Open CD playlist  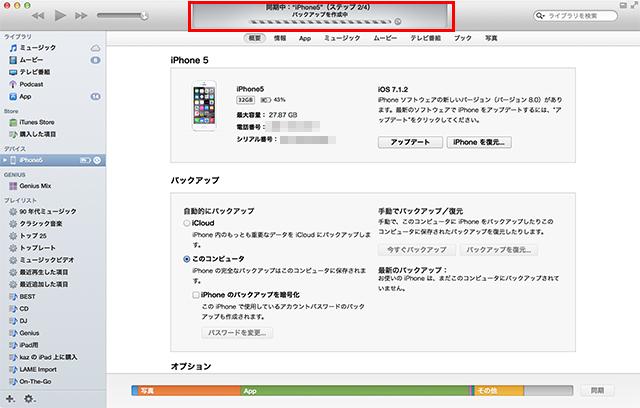point(19,309)
